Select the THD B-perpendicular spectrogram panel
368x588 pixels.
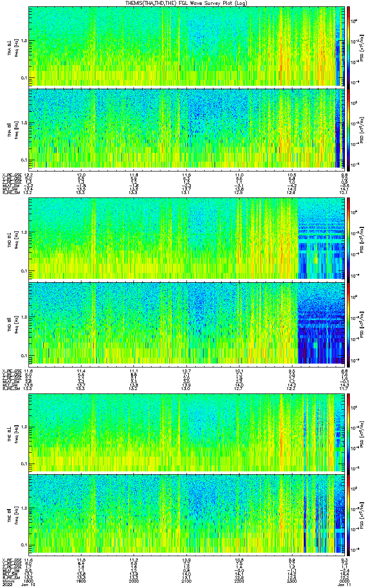186,238
